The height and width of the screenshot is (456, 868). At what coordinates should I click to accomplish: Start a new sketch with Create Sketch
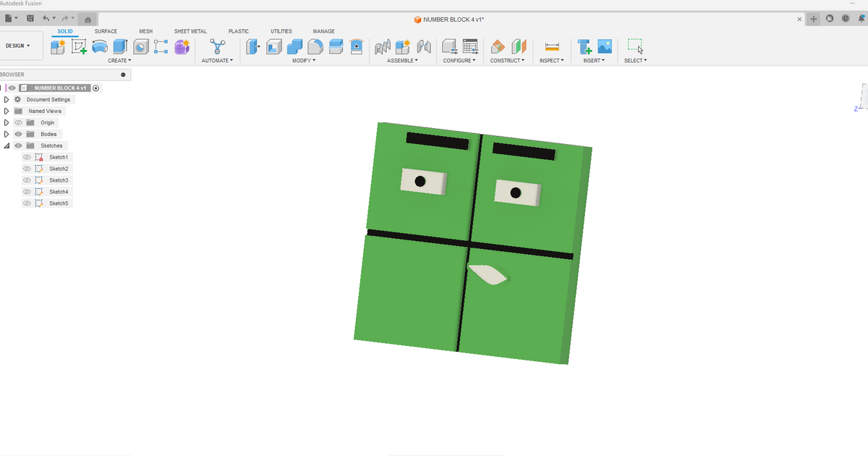pos(79,47)
